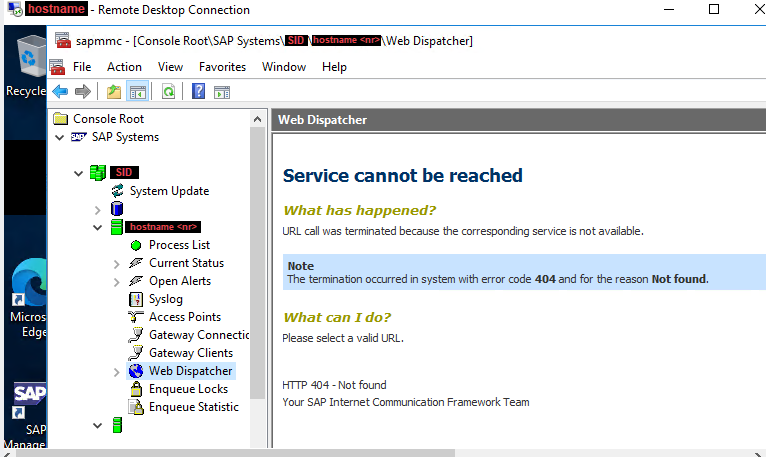Screen dimensions: 766x457
Task: Click the System Update icon
Action: (x=117, y=191)
